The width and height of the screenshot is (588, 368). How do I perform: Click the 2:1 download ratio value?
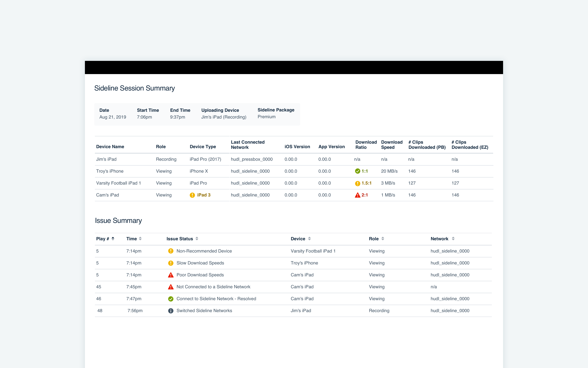point(365,195)
